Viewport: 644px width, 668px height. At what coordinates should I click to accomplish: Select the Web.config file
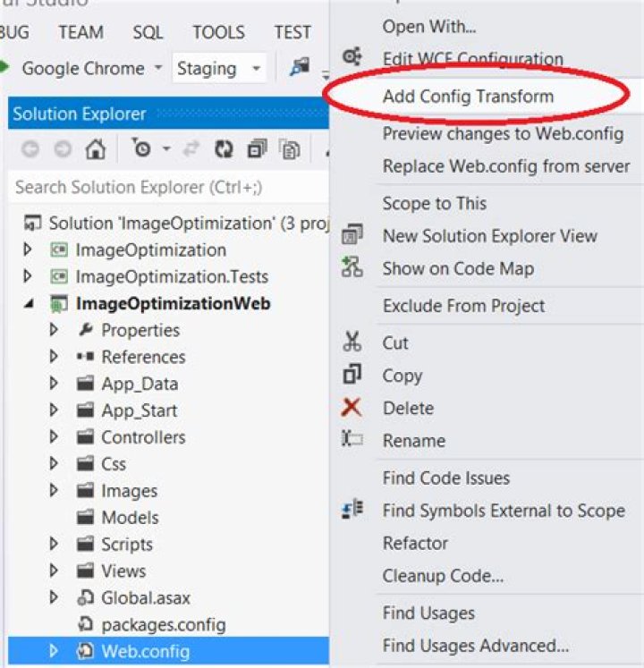pos(145,651)
